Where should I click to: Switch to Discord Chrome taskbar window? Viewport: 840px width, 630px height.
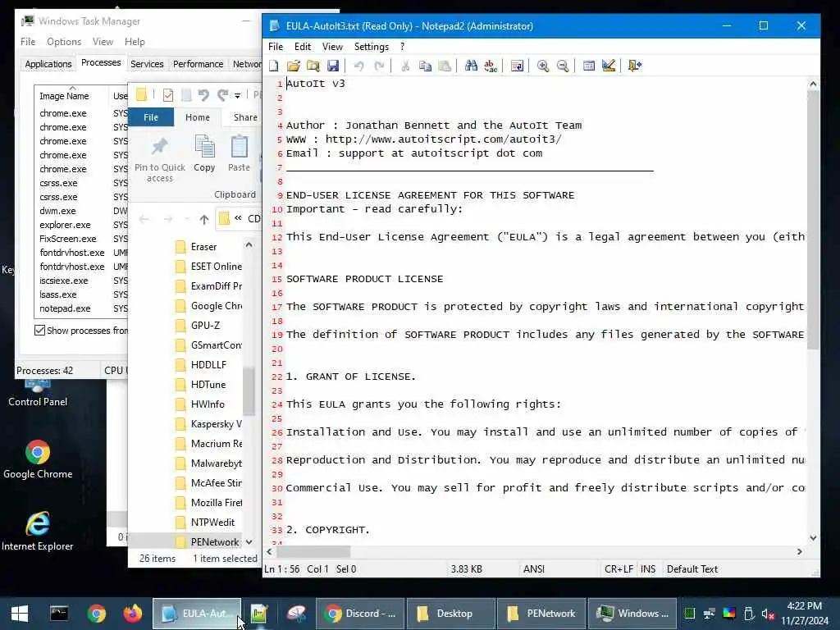click(360, 614)
